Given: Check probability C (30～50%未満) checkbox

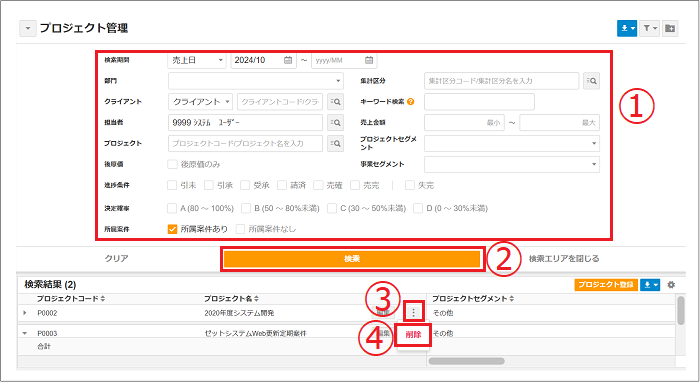Looking at the screenshot, I should coord(332,208).
